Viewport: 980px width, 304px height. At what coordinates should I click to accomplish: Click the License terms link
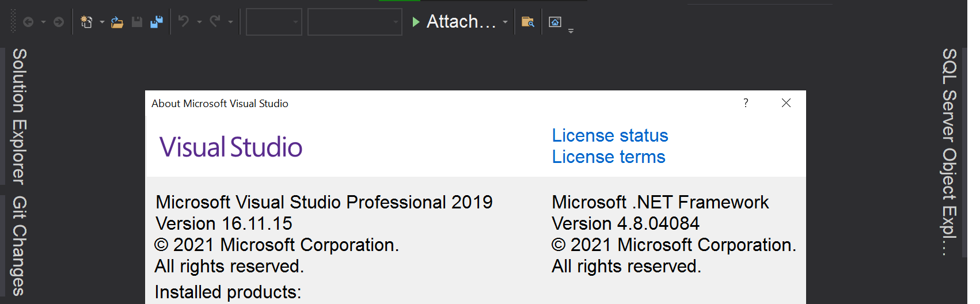609,157
